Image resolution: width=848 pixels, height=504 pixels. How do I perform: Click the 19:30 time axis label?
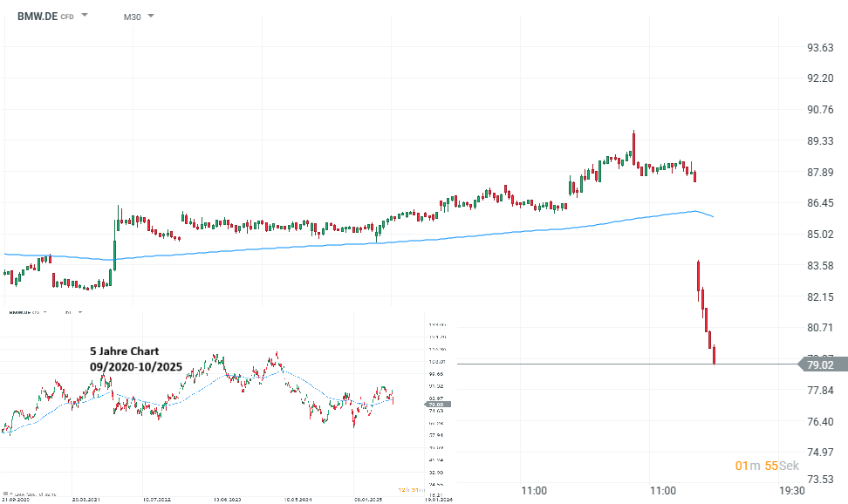[791, 491]
